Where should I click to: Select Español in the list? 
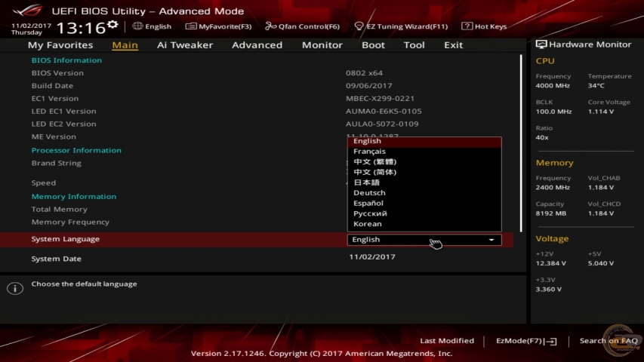424,203
